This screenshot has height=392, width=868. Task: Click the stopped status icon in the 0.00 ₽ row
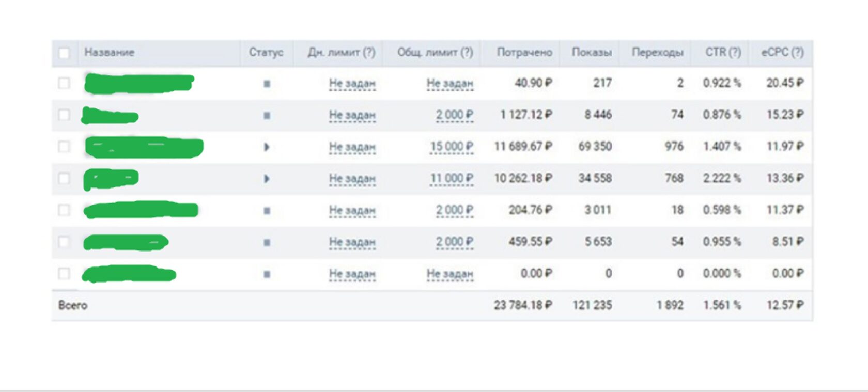(x=267, y=274)
